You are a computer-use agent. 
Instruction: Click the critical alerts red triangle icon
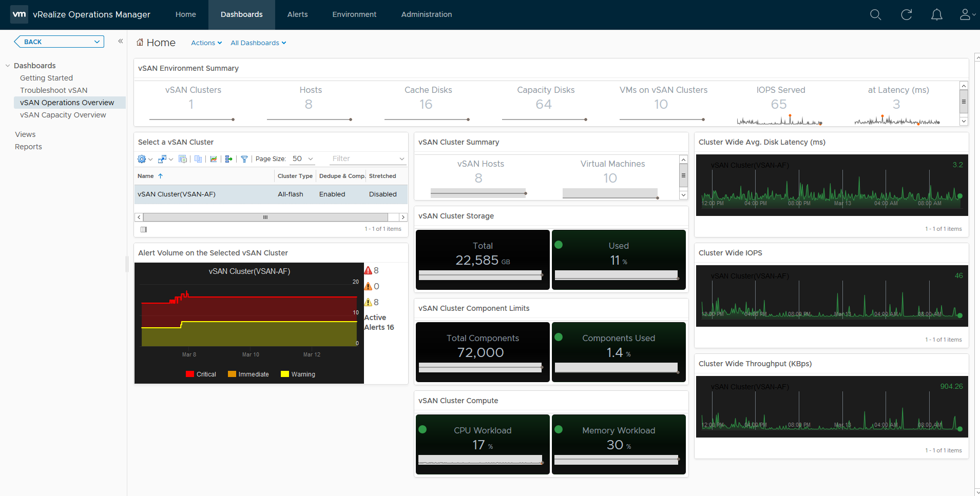(x=368, y=270)
